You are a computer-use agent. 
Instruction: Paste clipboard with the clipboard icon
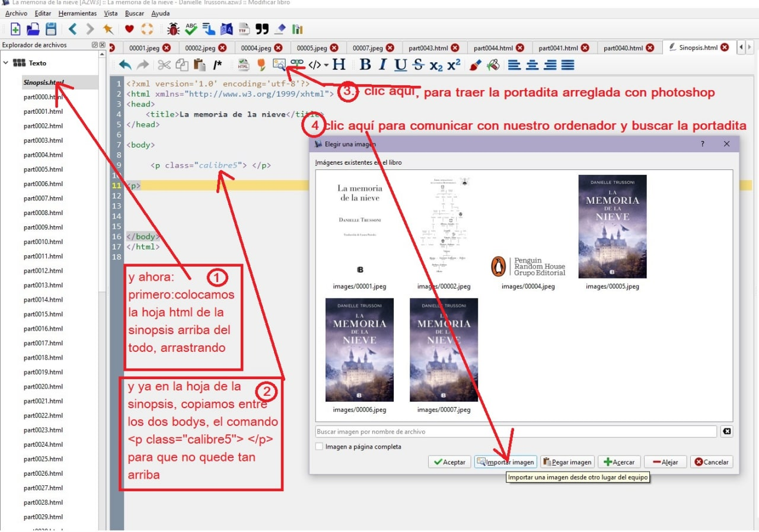[x=200, y=65]
